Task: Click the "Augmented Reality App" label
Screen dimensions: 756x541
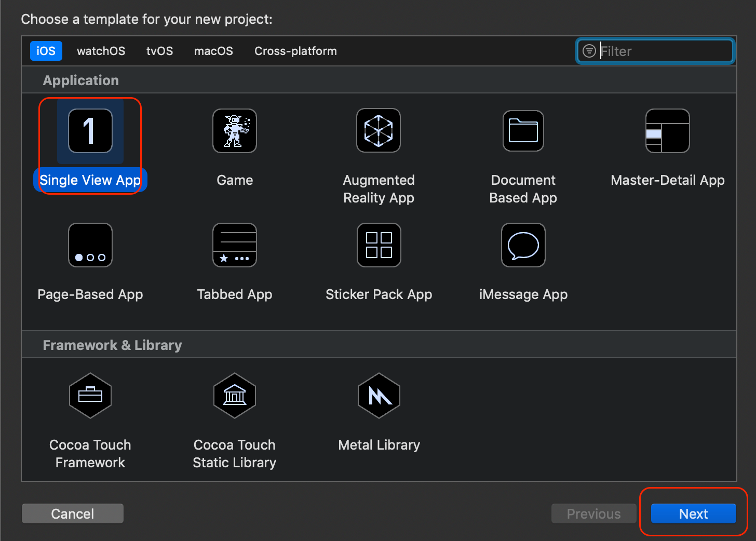Action: tap(379, 189)
